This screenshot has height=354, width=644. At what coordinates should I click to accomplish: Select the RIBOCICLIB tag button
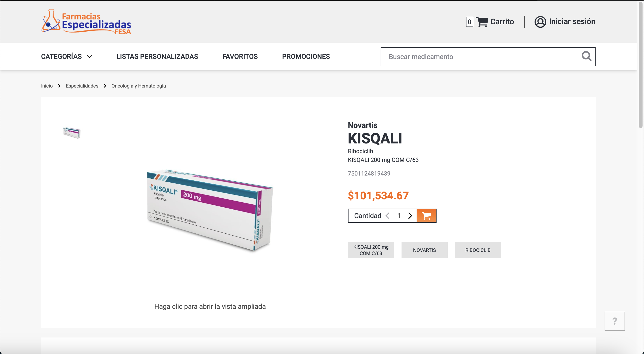point(478,250)
